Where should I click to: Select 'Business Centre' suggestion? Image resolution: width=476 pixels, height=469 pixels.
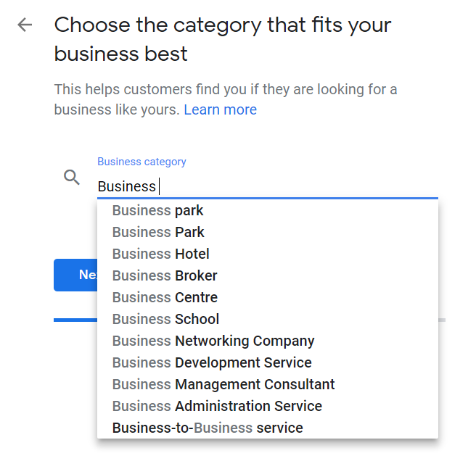[x=268, y=298]
